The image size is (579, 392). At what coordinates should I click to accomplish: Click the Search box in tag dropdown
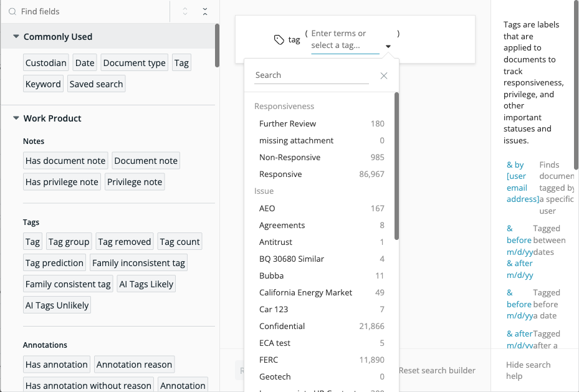click(x=311, y=75)
